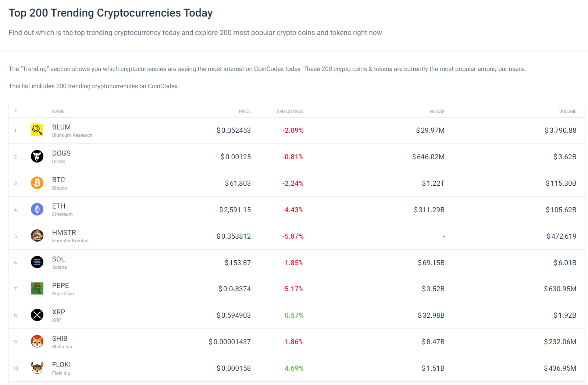Click the XRP logo icon
This screenshot has height=385, width=588.
pos(37,315)
